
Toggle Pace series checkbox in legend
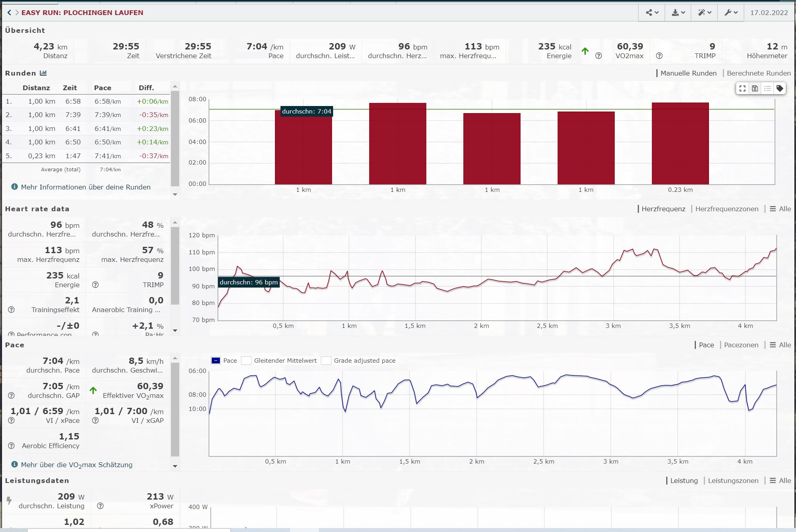pos(216,361)
